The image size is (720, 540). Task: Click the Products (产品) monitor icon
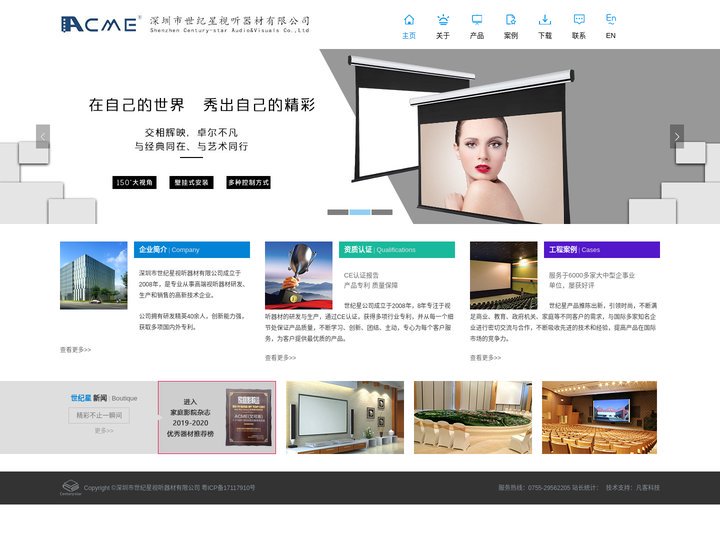(x=477, y=20)
